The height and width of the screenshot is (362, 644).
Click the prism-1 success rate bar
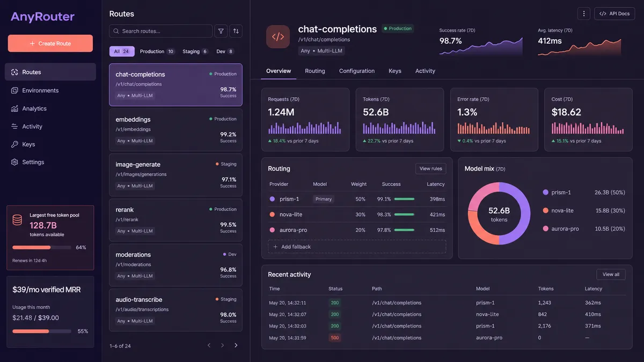pyautogui.click(x=404, y=199)
